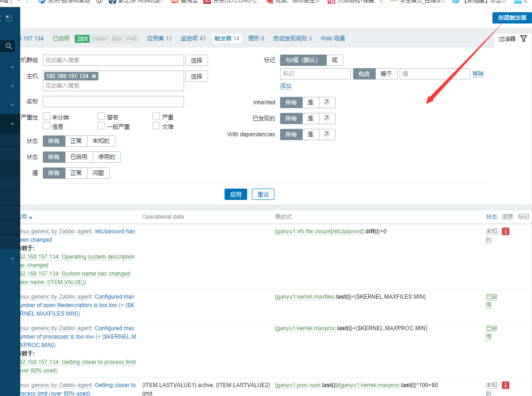This screenshot has width=532, height=396.
Task: Select 不 for Inherited
Action: coord(327,103)
